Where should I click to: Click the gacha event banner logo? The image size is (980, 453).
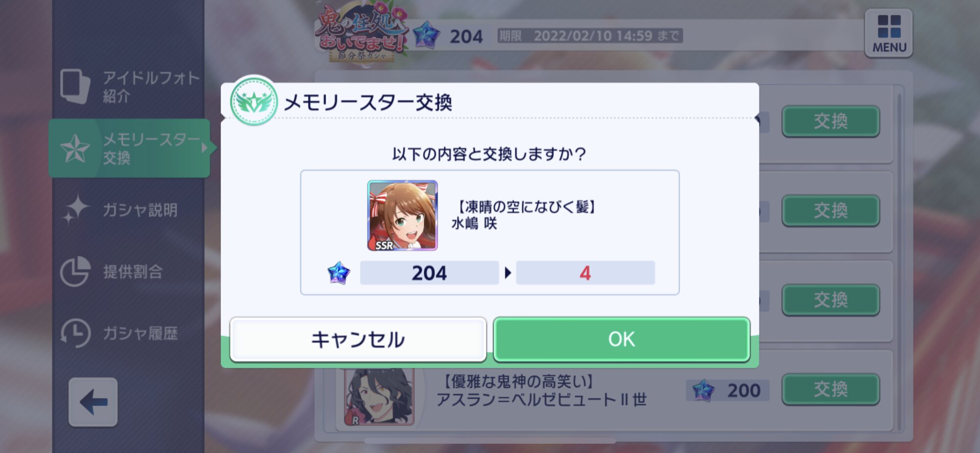coord(361,32)
